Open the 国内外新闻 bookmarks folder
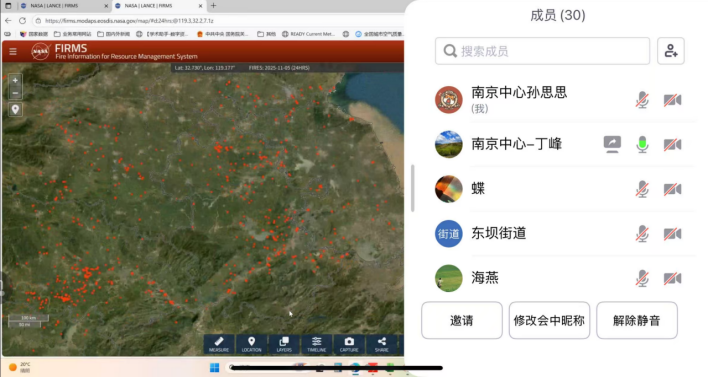This screenshot has height=377, width=708. pos(114,34)
